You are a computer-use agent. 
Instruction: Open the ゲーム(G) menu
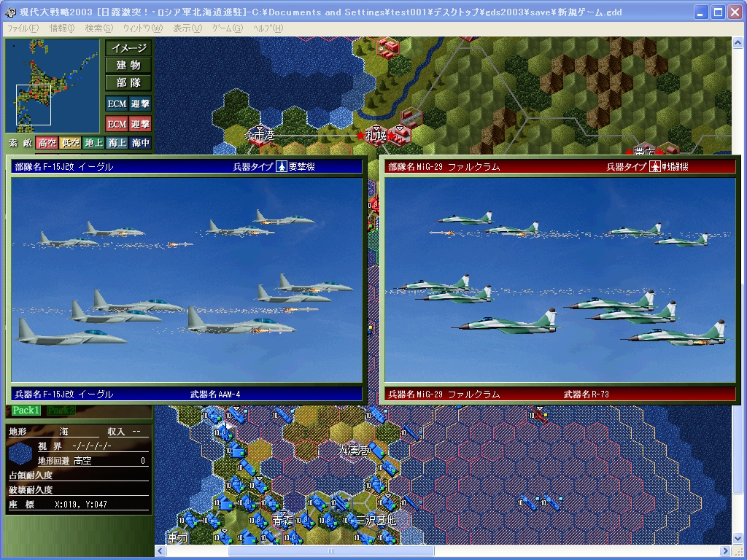(227, 28)
